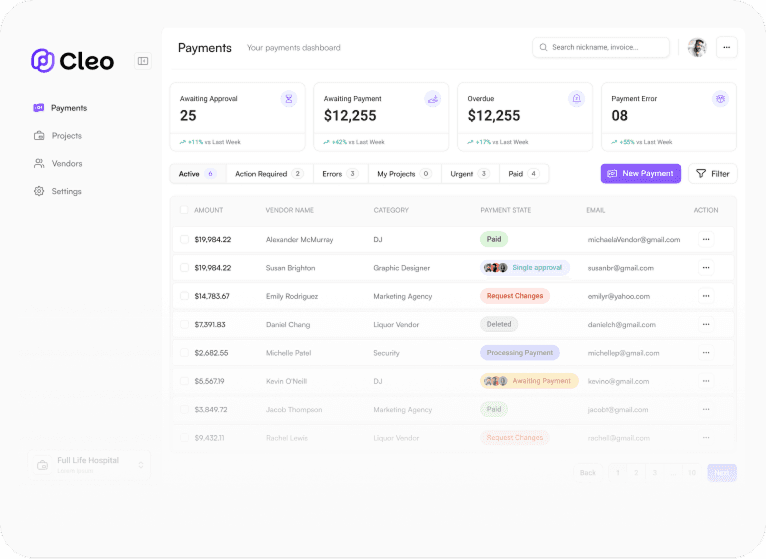Go to page 1

coord(617,473)
